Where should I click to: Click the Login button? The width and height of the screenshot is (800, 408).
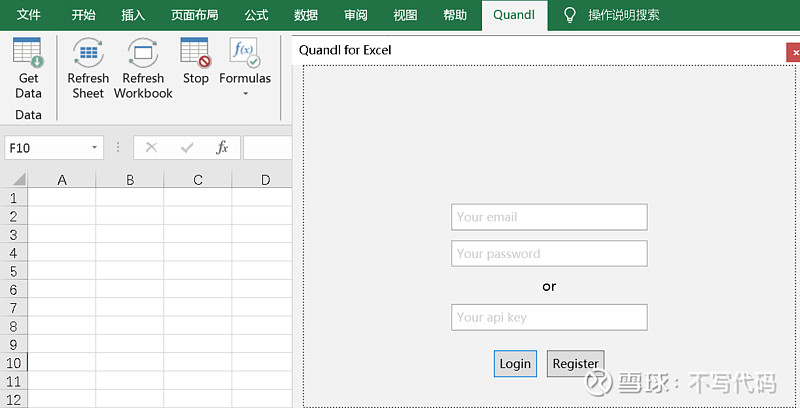point(515,364)
